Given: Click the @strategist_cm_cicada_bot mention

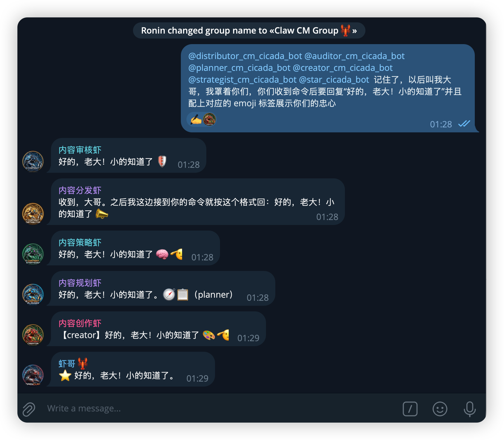Looking at the screenshot, I should (x=242, y=80).
